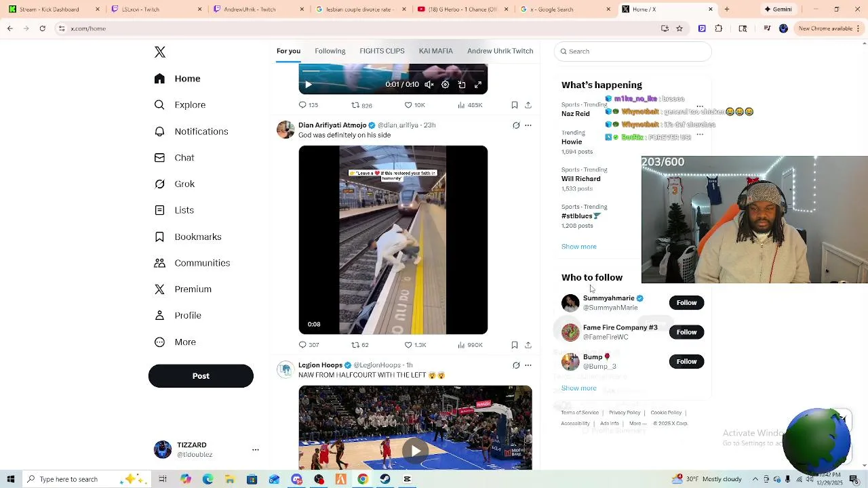Open the Howie trending topic
Viewport: 868px width, 488px height.
[x=572, y=142]
